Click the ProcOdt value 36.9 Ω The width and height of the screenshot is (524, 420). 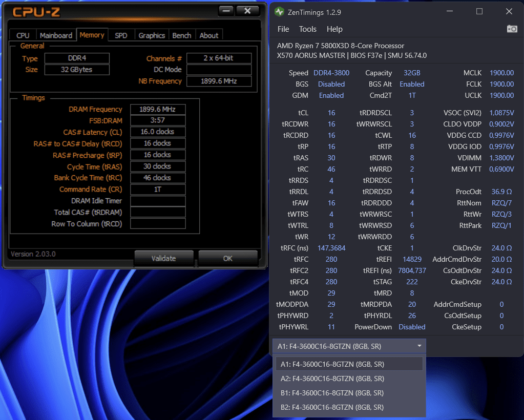click(501, 192)
